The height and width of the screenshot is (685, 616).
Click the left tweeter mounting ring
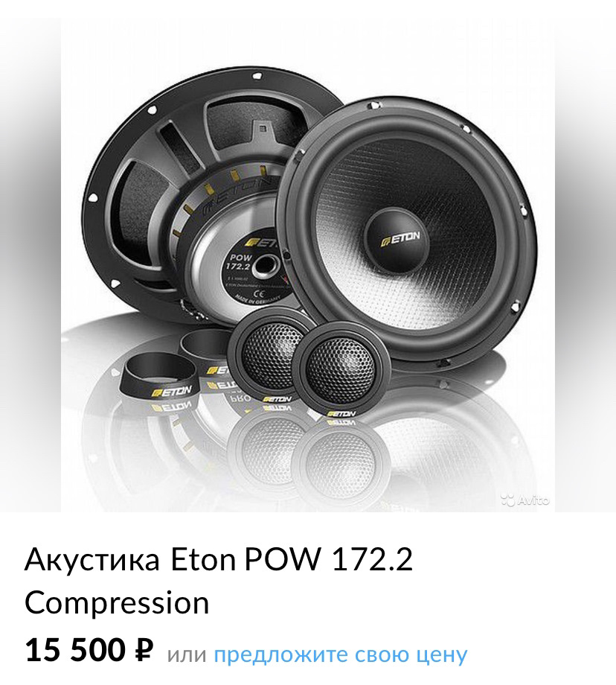pyautogui.click(x=159, y=377)
